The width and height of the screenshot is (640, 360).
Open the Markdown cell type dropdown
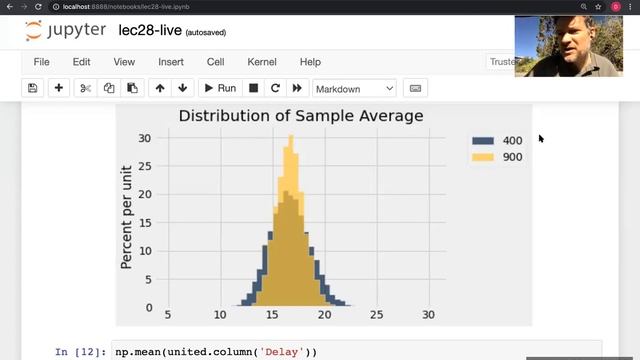tap(354, 89)
